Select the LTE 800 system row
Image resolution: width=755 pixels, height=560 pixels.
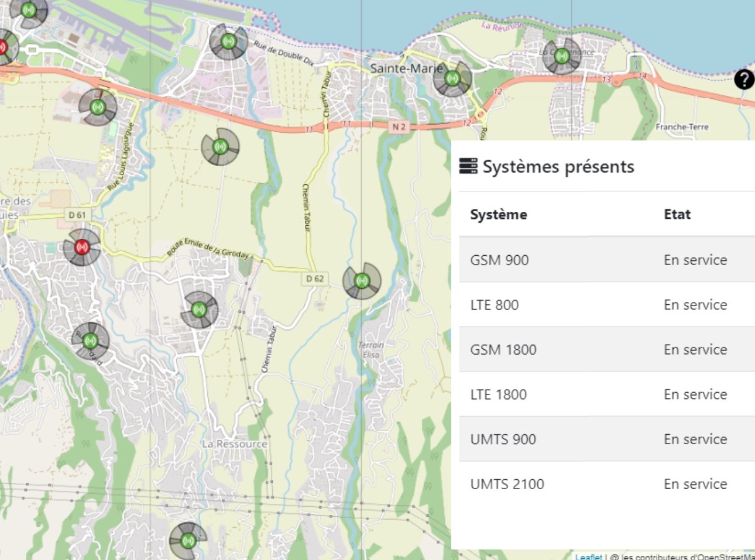point(606,305)
